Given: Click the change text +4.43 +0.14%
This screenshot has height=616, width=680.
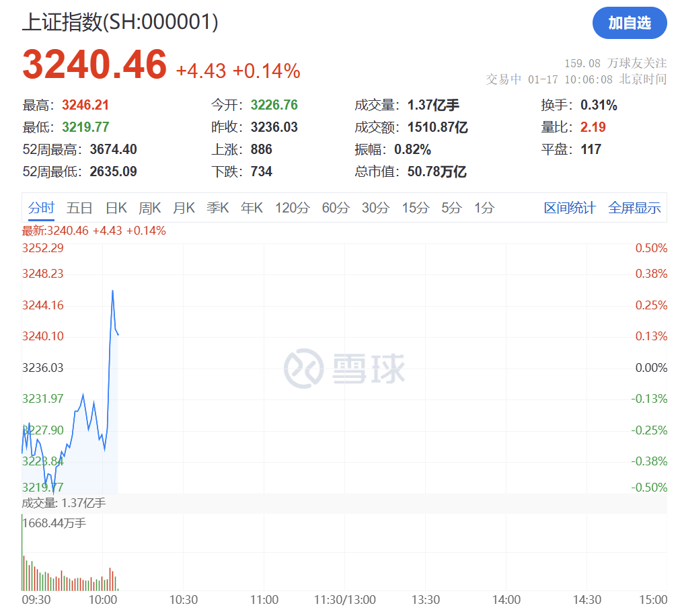Looking at the screenshot, I should pos(237,71).
